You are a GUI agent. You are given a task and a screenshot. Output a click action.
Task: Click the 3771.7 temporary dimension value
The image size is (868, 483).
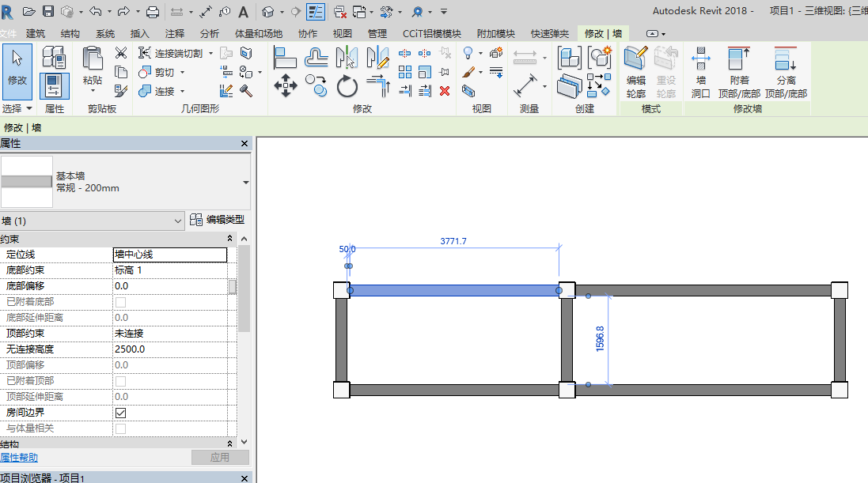pos(453,241)
